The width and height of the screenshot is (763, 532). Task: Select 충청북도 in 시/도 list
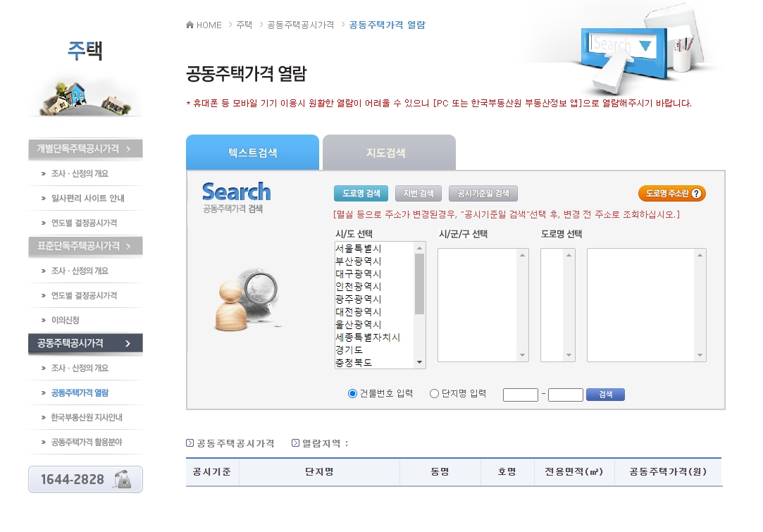click(x=373, y=362)
